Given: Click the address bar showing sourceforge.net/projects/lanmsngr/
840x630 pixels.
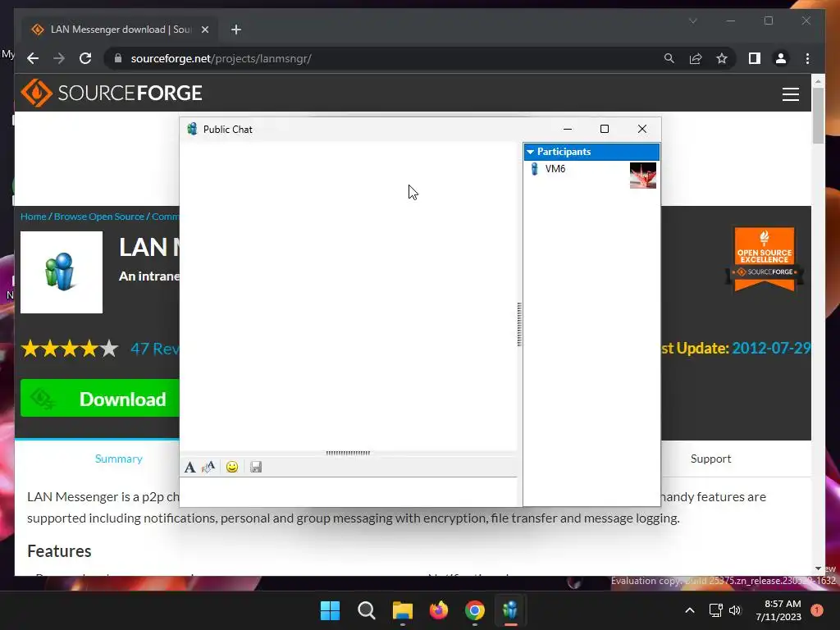Looking at the screenshot, I should pos(386,58).
